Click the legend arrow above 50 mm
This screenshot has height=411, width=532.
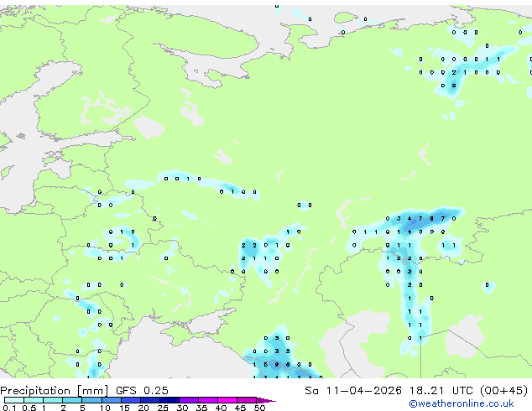(x=266, y=400)
